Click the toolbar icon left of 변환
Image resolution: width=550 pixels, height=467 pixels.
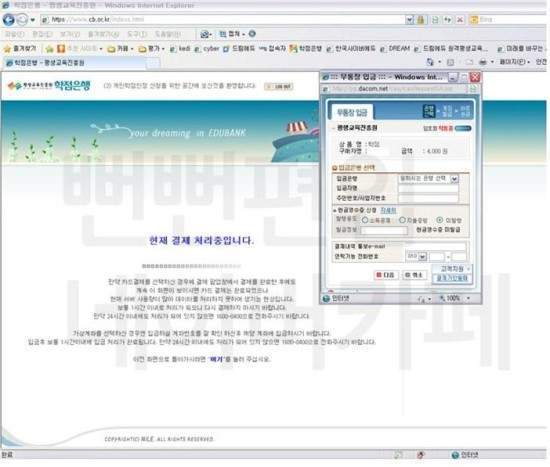click(x=205, y=34)
